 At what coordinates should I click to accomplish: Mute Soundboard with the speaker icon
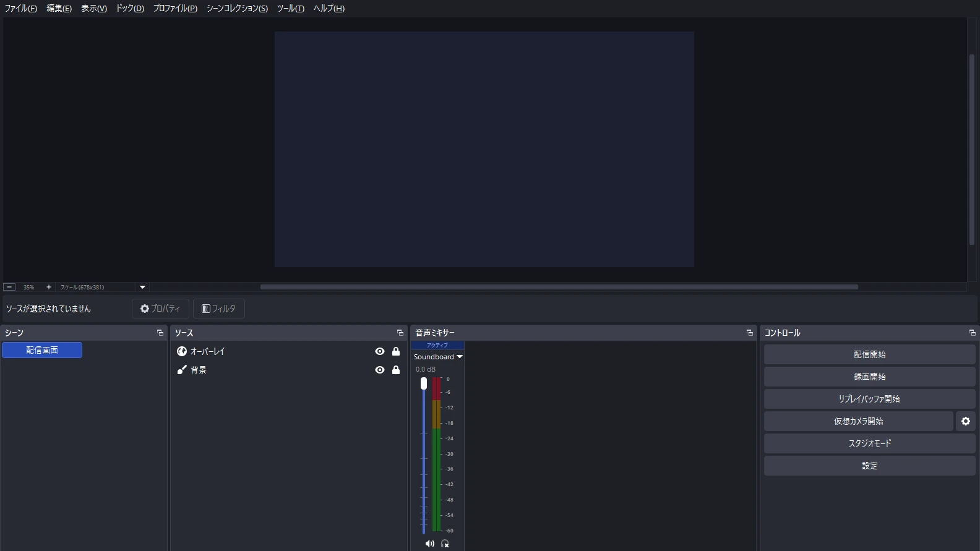tap(429, 544)
